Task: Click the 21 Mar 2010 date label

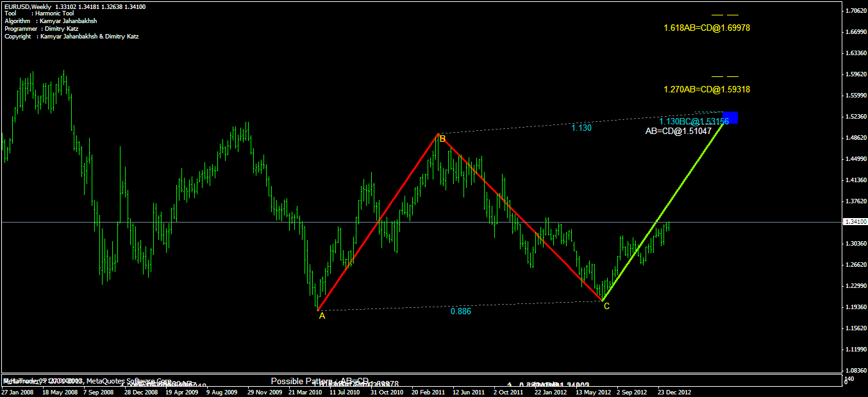Action: click(305, 392)
